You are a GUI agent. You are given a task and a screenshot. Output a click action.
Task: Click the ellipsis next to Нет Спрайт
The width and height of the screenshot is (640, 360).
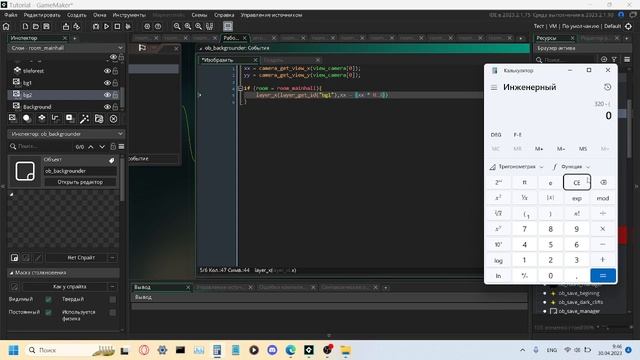[112, 258]
